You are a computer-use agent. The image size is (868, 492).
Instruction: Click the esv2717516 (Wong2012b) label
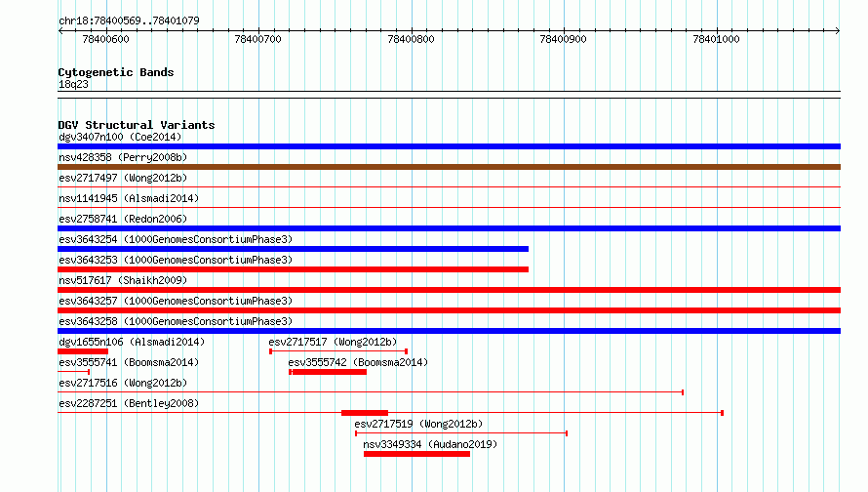tap(123, 383)
